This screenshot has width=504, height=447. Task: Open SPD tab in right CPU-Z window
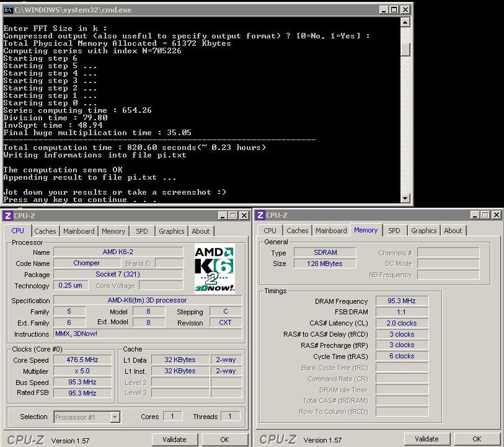coord(394,231)
